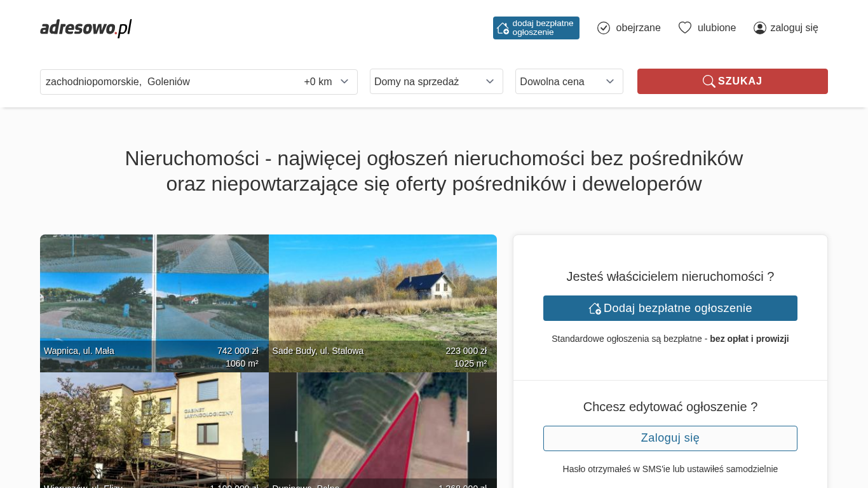Screen dimensions: 868x488
Task: Open the Wapnica, ul. Mała listing
Action: click(x=154, y=303)
